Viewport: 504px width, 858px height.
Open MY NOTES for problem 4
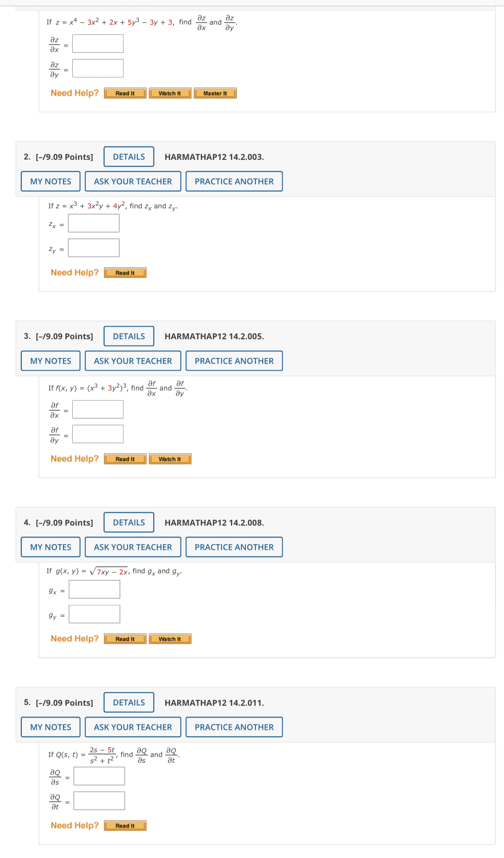pyautogui.click(x=50, y=547)
